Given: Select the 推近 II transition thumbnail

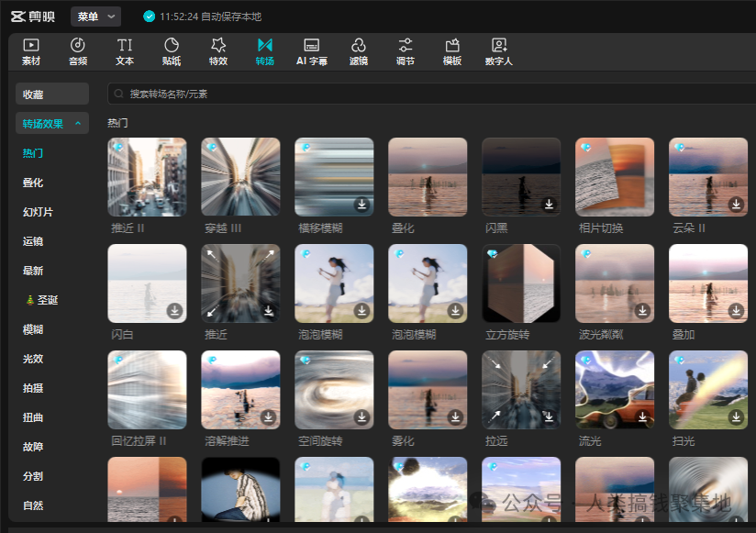Looking at the screenshot, I should tap(147, 177).
